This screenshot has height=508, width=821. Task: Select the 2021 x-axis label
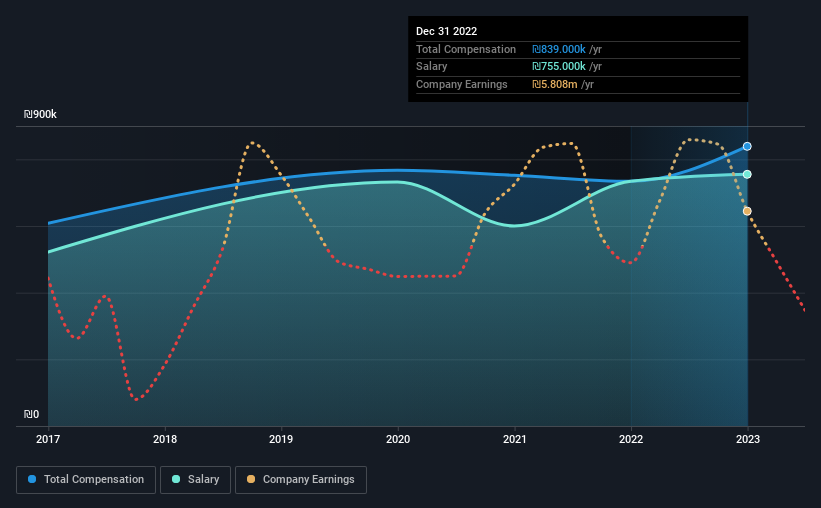515,439
